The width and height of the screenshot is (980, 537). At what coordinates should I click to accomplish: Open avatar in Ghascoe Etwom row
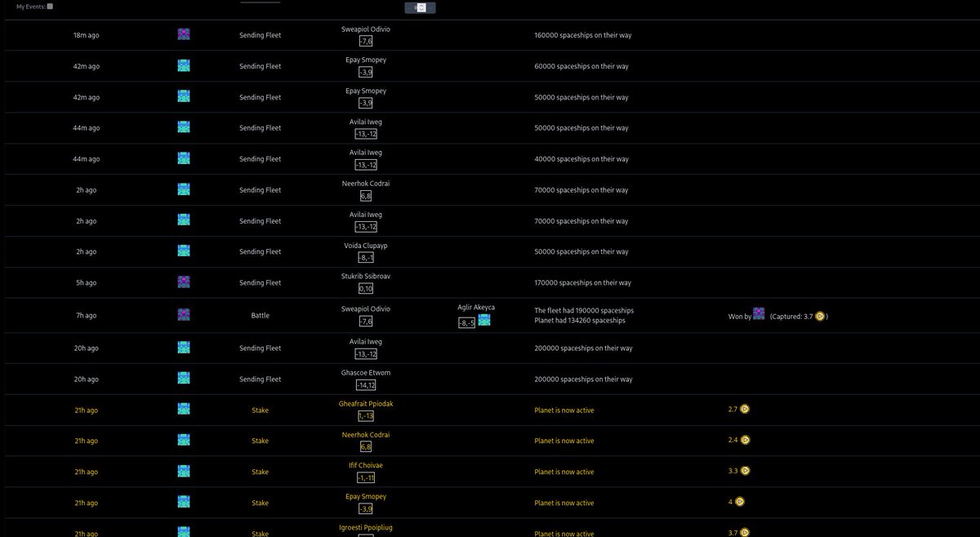[184, 379]
